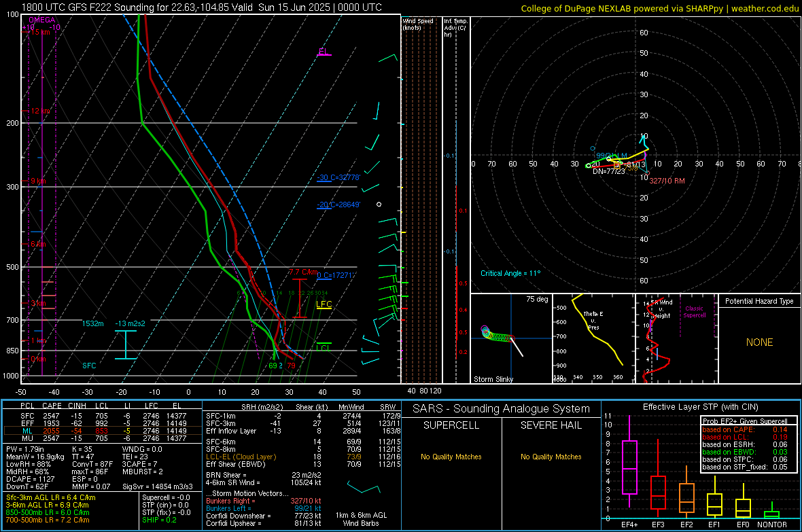This screenshot has width=802, height=532.
Task: Click the SR Wind v. Height plot label
Action: 662,309
